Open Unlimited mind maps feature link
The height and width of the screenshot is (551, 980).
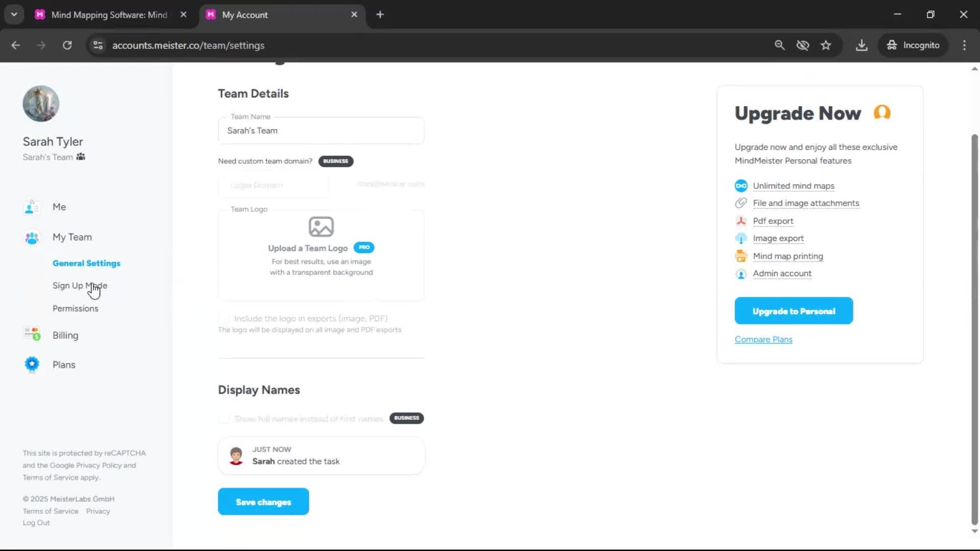(794, 186)
